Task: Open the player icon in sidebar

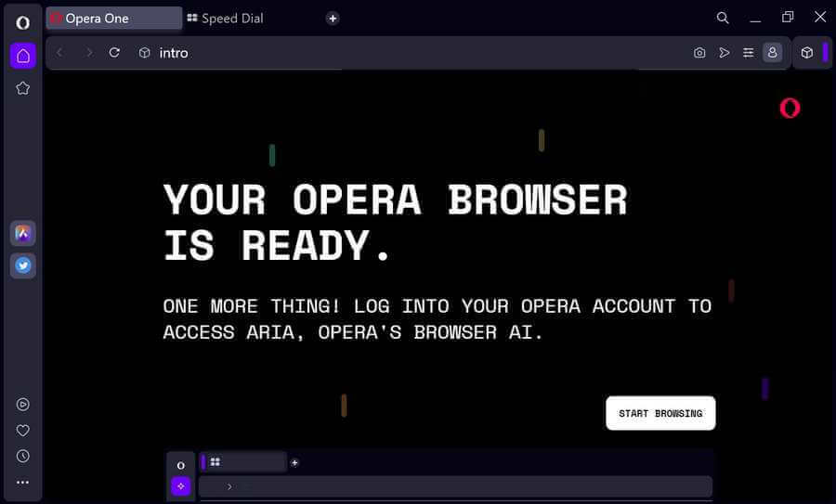Action: coord(22,405)
